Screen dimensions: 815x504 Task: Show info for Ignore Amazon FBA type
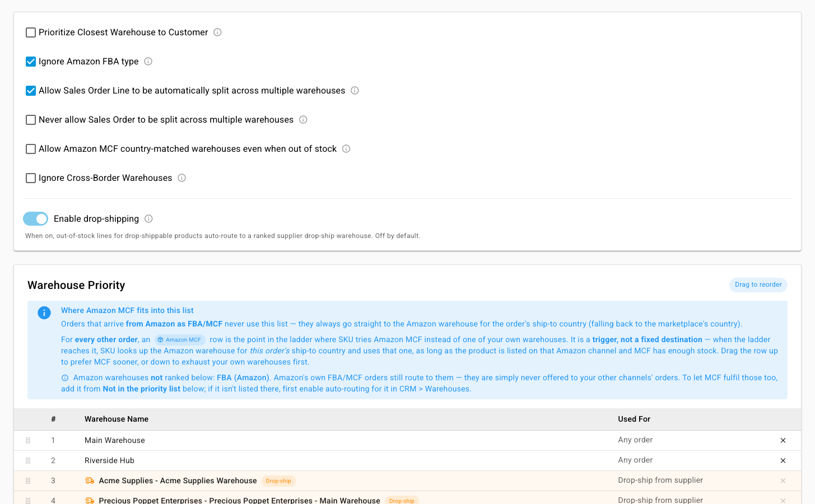click(x=148, y=62)
